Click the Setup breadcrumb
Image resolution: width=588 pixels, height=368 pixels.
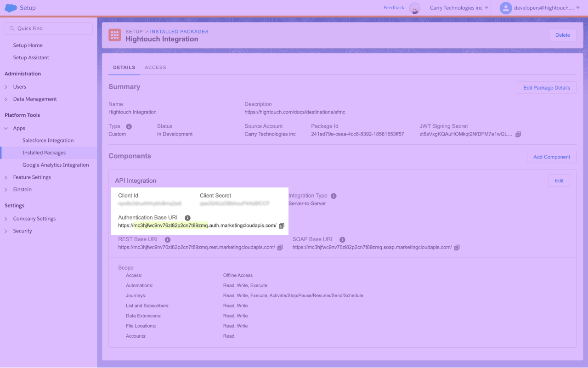click(134, 32)
